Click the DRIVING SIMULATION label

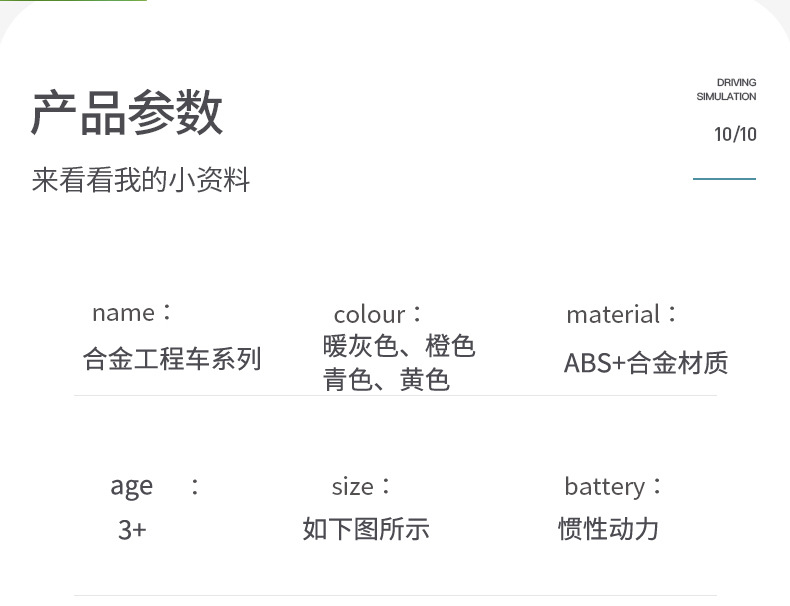pos(726,90)
